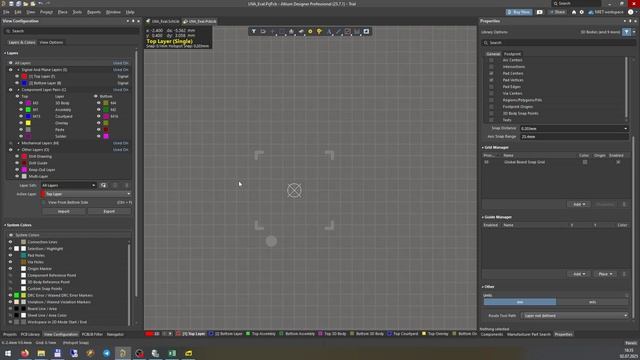The width and height of the screenshot is (640, 360).
Task: Click the place line icon in the active bar
Action: pyautogui.click(x=338, y=31)
